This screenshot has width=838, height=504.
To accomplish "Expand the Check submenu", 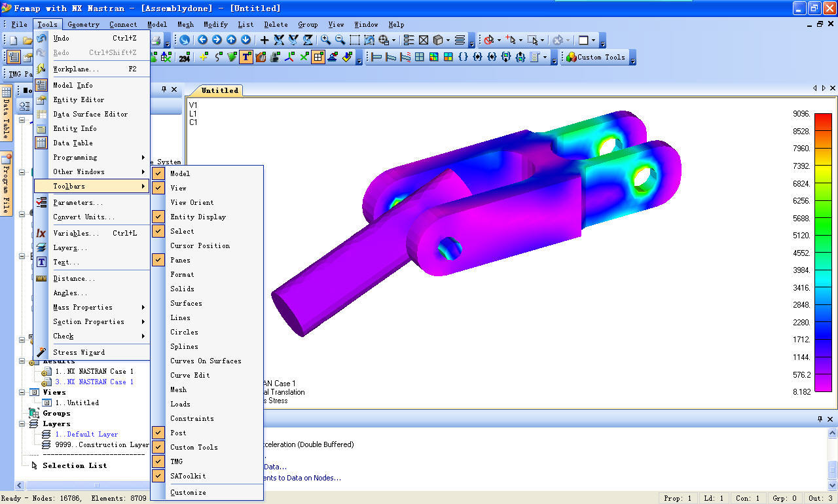I will pos(92,336).
